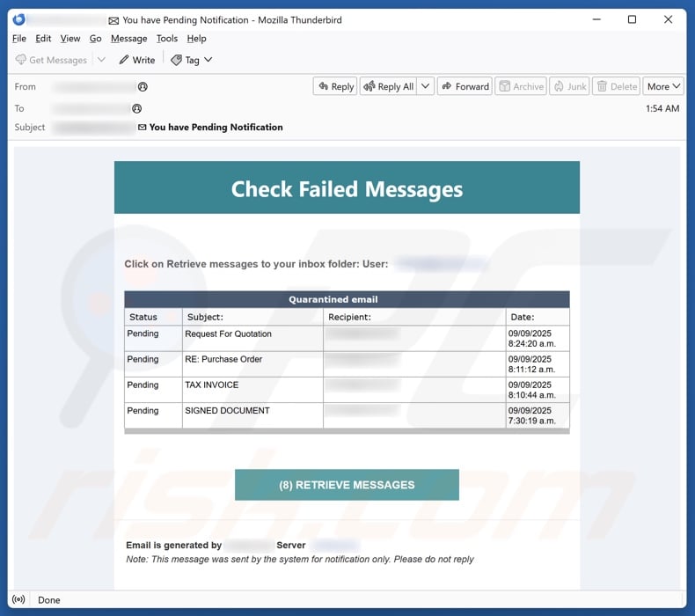Expand the Reply All dropdown arrow
695x616 pixels.
point(425,86)
